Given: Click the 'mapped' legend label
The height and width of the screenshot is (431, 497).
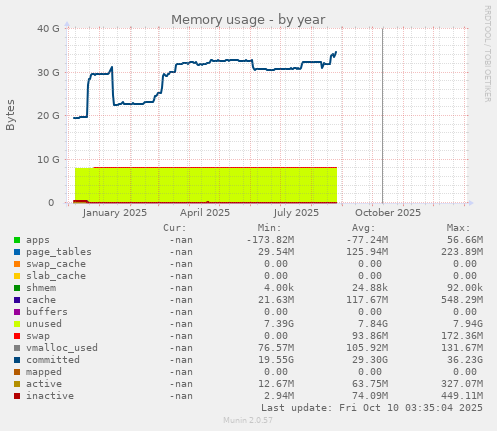Looking at the screenshot, I should [x=44, y=372].
